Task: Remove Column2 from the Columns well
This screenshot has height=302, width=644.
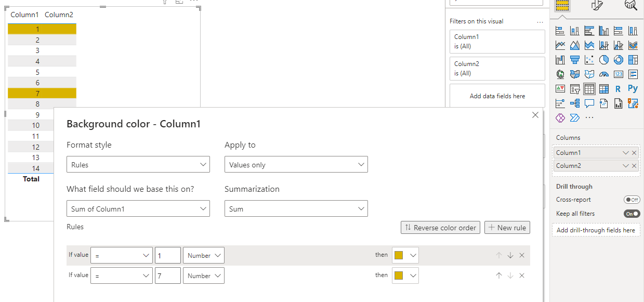Action: point(634,166)
